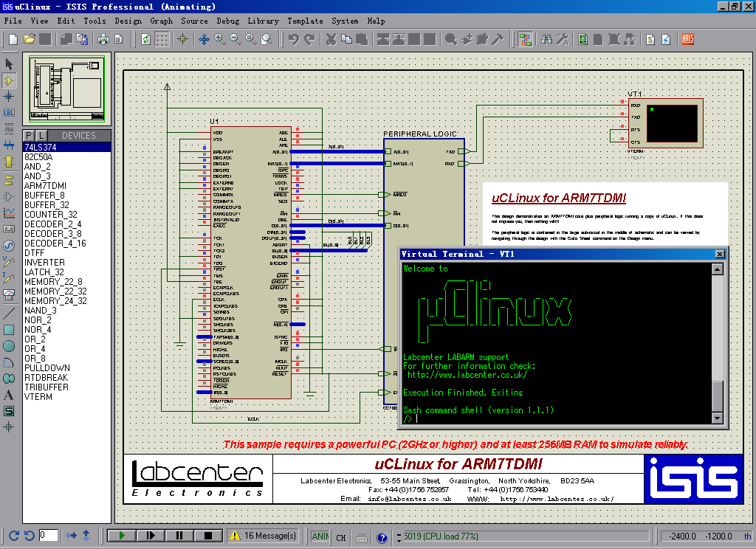Screen dimensions: 756x549
Task: Click the rotation angle input field
Action: click(x=48, y=536)
